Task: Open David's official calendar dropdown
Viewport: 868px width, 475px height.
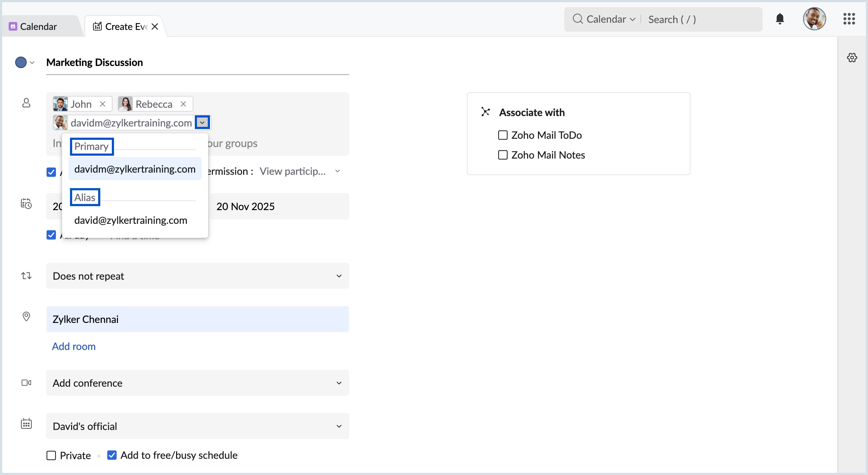Action: pos(197,426)
